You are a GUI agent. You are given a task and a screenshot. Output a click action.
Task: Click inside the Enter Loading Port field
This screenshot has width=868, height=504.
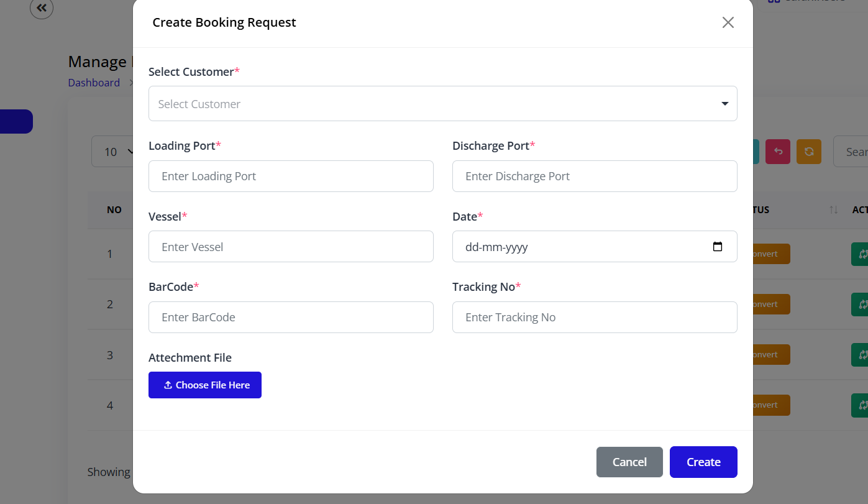coord(291,176)
